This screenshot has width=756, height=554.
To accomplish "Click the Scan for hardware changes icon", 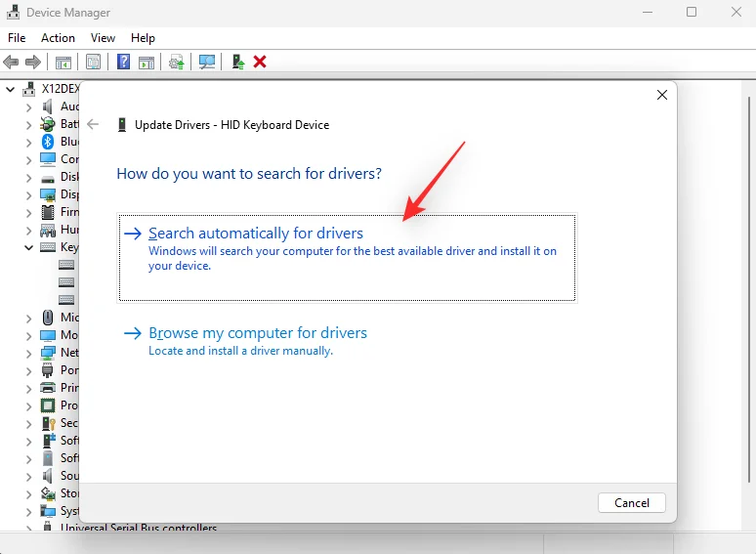I will (x=207, y=62).
